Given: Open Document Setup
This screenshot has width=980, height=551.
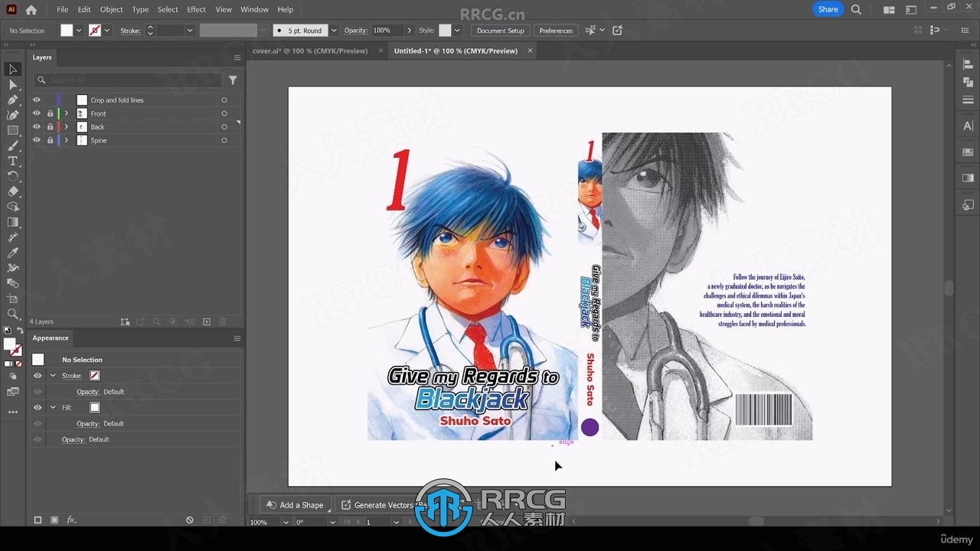Looking at the screenshot, I should (501, 31).
